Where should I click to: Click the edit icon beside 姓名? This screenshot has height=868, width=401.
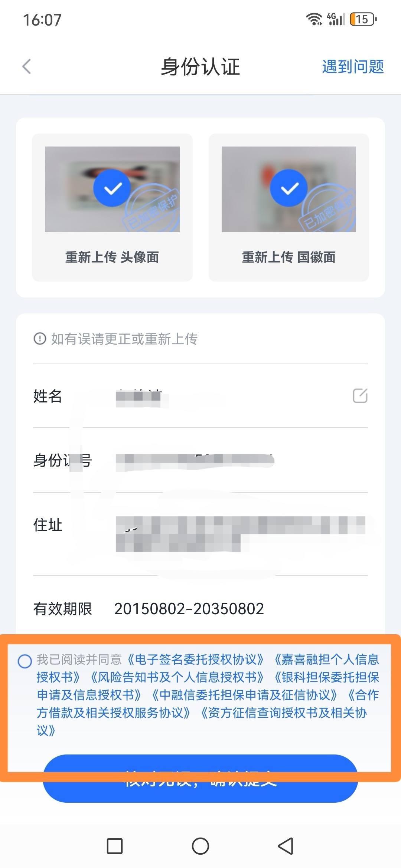(360, 396)
